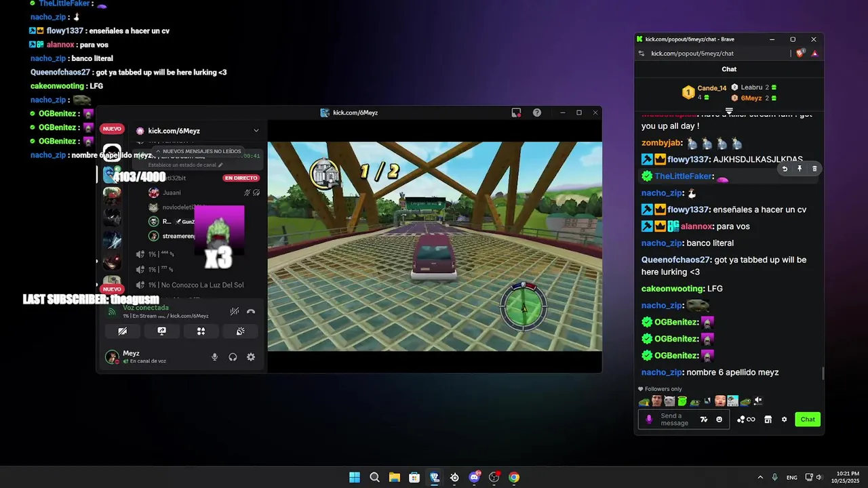Click system tray volume icon
This screenshot has height=488, width=868.
(819, 477)
